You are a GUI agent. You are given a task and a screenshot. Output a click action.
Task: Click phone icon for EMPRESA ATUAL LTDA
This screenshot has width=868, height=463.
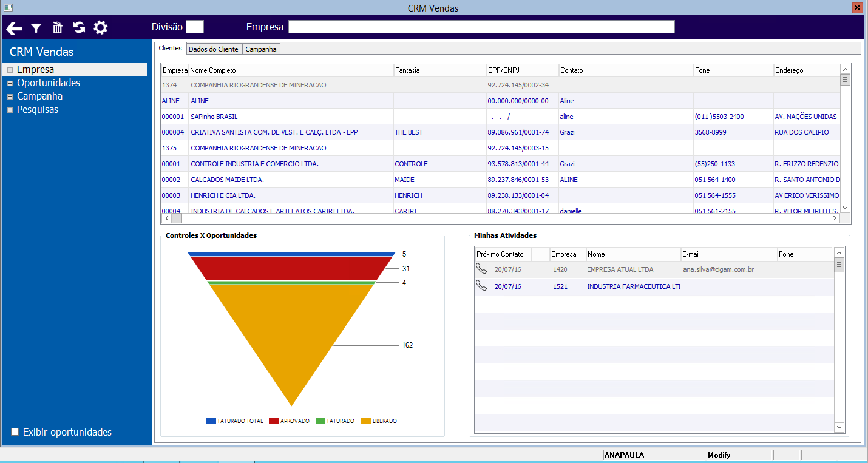[x=481, y=269]
